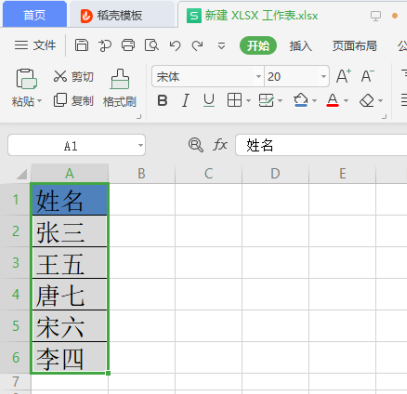Click the Print icon
Image resolution: width=407 pixels, height=394 pixels.
(128, 45)
